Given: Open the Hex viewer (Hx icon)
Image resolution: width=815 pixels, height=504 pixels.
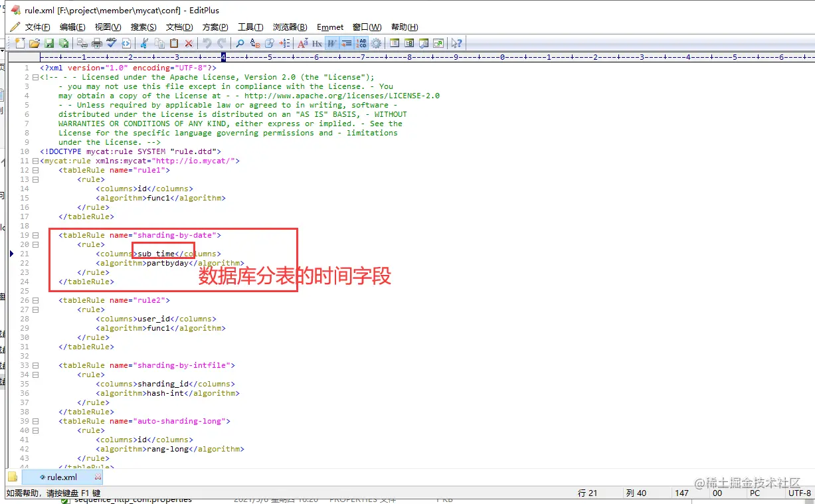Looking at the screenshot, I should [317, 43].
